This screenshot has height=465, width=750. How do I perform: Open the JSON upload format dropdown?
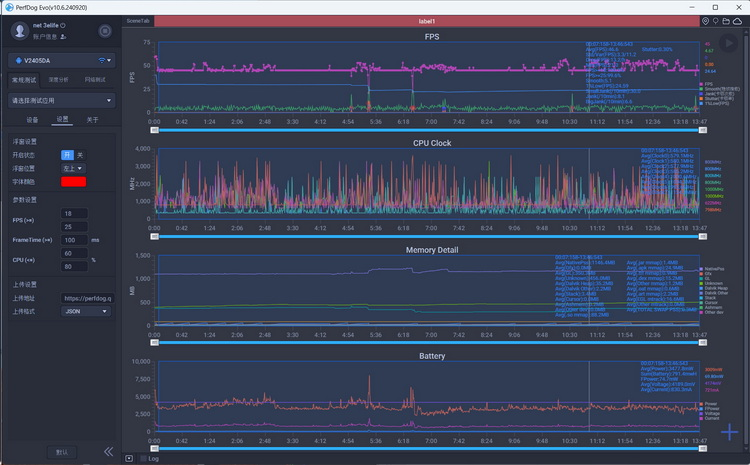pyautogui.click(x=86, y=311)
